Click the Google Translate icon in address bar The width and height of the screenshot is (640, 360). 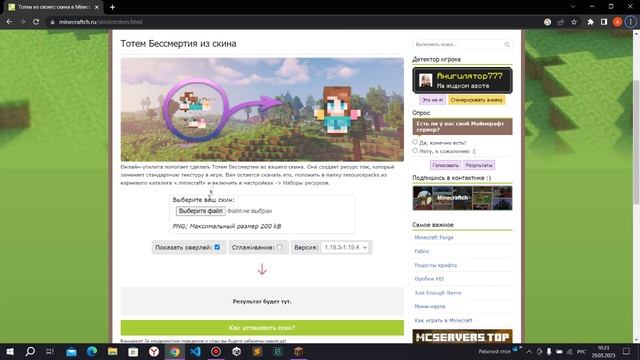[547, 22]
